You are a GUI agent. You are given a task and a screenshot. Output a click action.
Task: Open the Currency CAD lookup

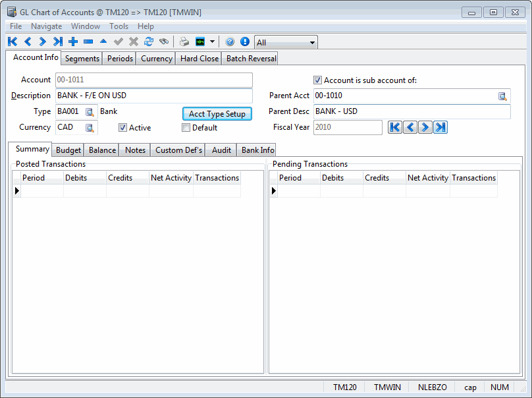[90, 128]
